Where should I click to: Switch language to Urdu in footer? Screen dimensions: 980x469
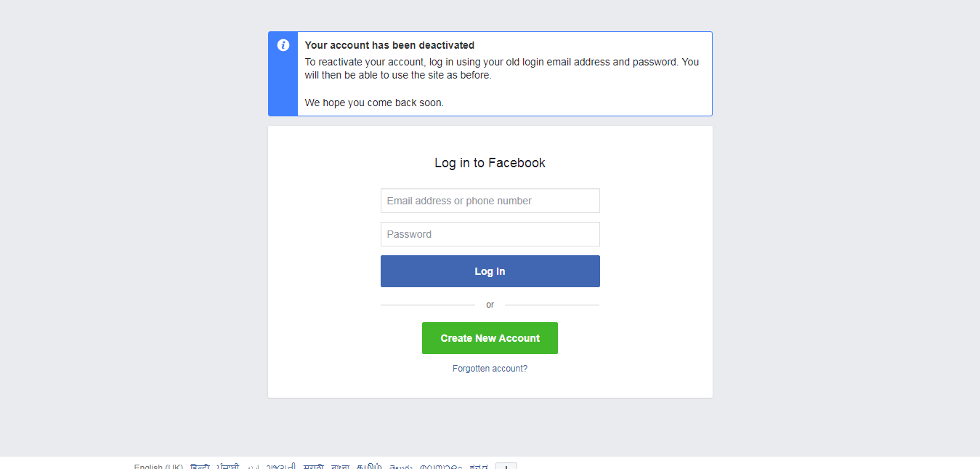click(x=253, y=466)
